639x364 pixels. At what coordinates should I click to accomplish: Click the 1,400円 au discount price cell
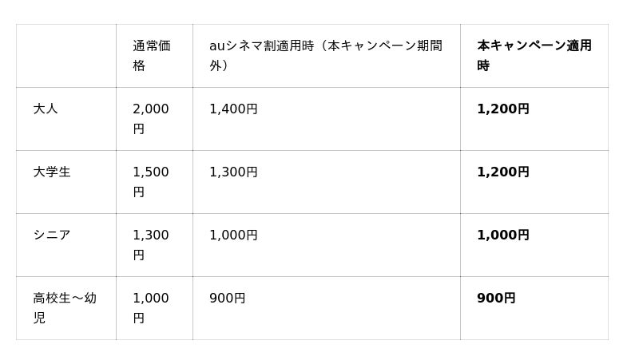click(x=233, y=109)
